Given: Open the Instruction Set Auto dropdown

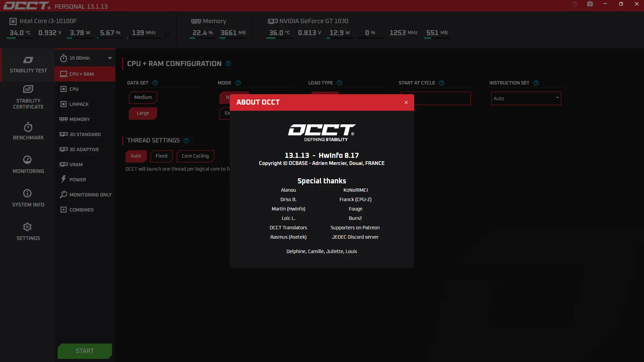Looking at the screenshot, I should 526,99.
